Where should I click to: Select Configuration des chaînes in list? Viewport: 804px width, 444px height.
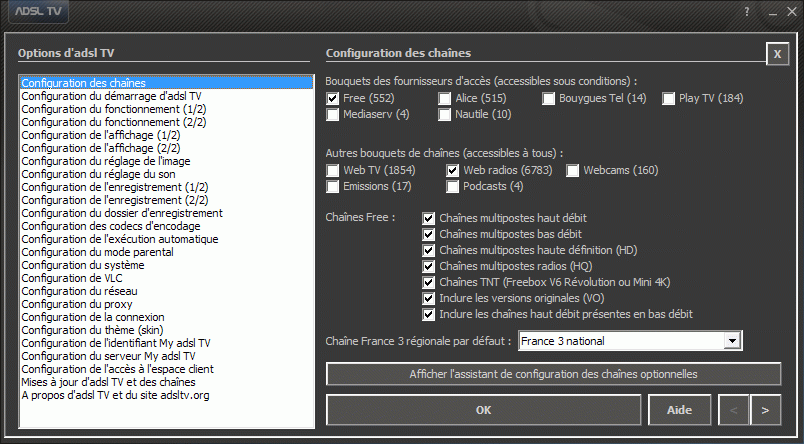coord(166,83)
